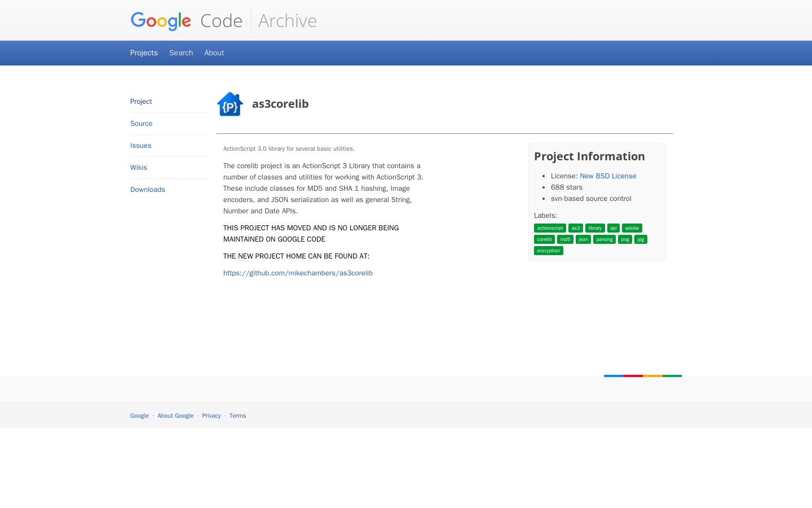Click the as3 label tag
812x508 pixels.
pos(576,228)
